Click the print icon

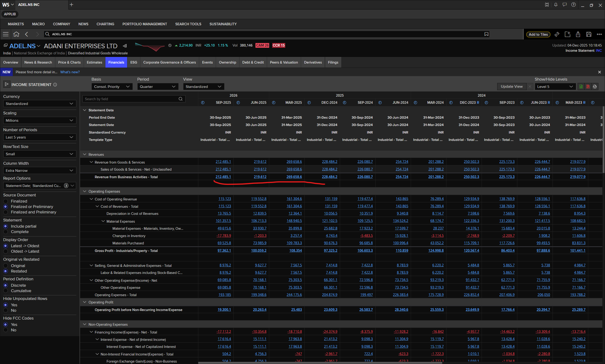click(x=595, y=87)
